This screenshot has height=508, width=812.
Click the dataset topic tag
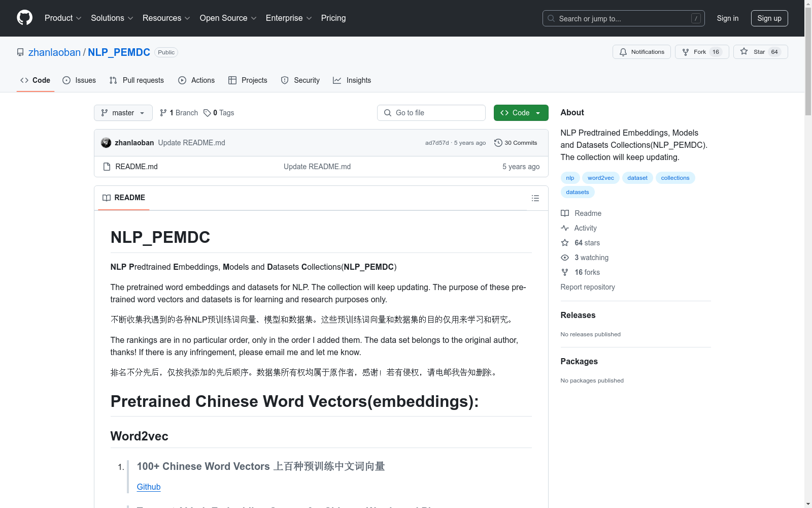(x=637, y=178)
